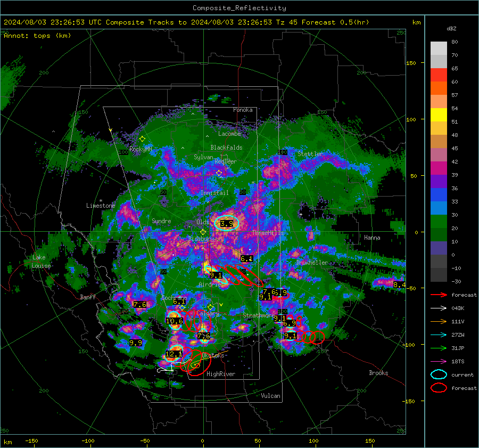Select the cyan storm ellipse labeled 3.9
Viewport: 479px width, 448px height.
tap(226, 223)
